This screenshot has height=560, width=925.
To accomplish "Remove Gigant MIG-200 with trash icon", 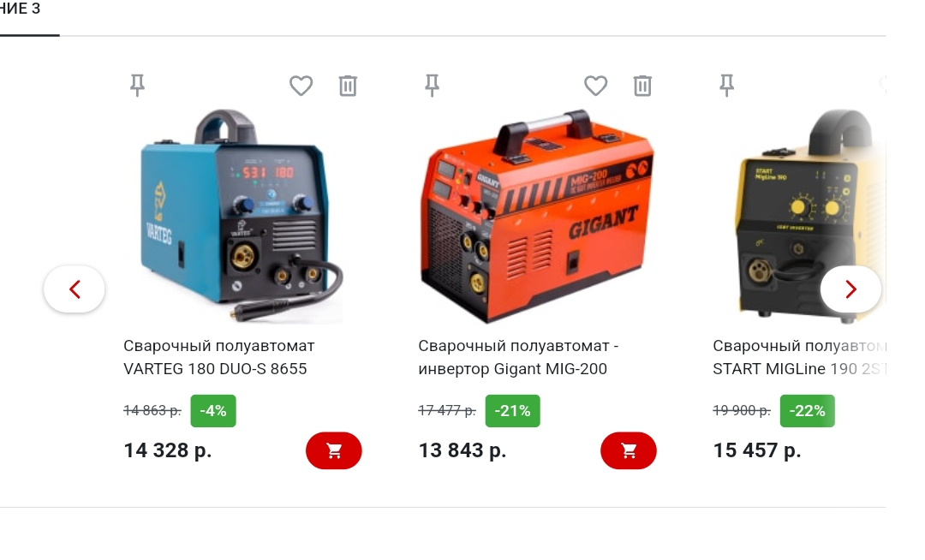I will [642, 86].
